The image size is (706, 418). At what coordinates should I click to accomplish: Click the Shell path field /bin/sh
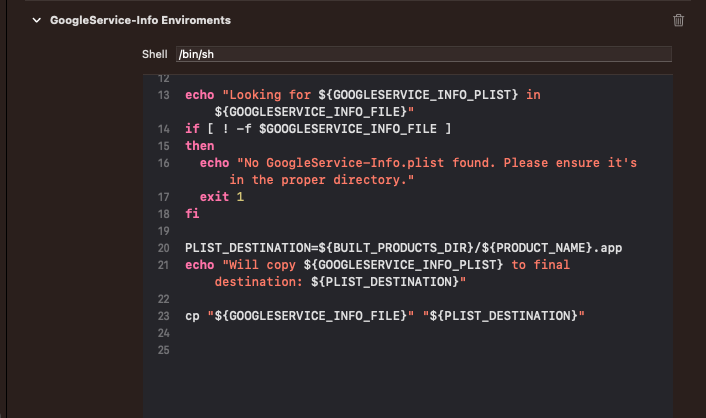pyautogui.click(x=424, y=54)
